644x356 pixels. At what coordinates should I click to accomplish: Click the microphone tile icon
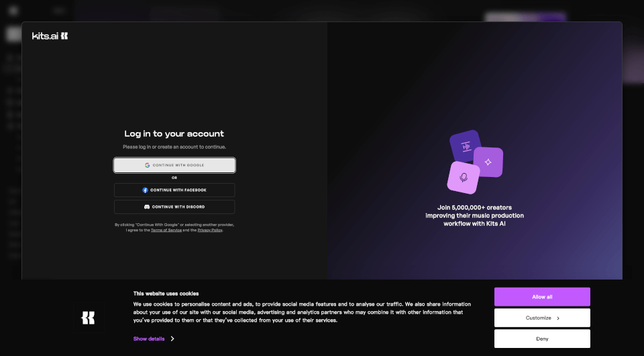[464, 178]
